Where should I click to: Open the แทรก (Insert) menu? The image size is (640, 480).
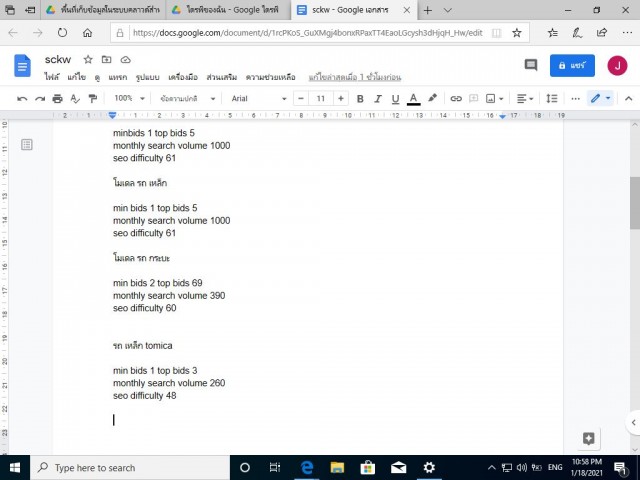pyautogui.click(x=118, y=77)
